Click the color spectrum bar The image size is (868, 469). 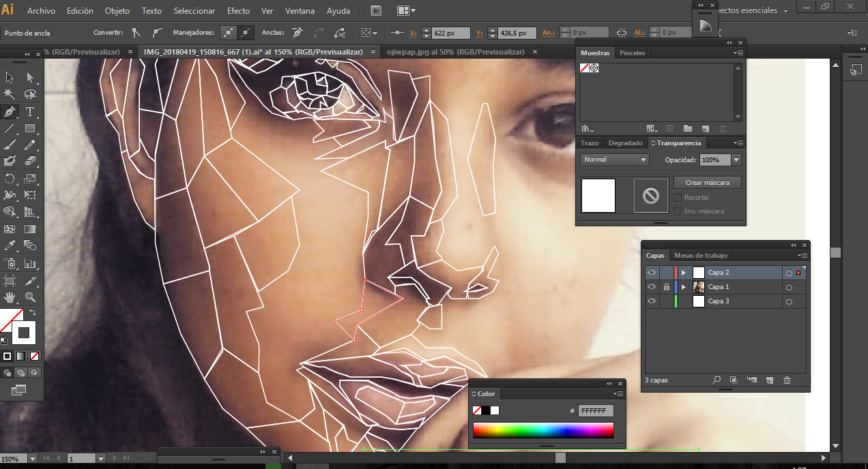[542, 431]
